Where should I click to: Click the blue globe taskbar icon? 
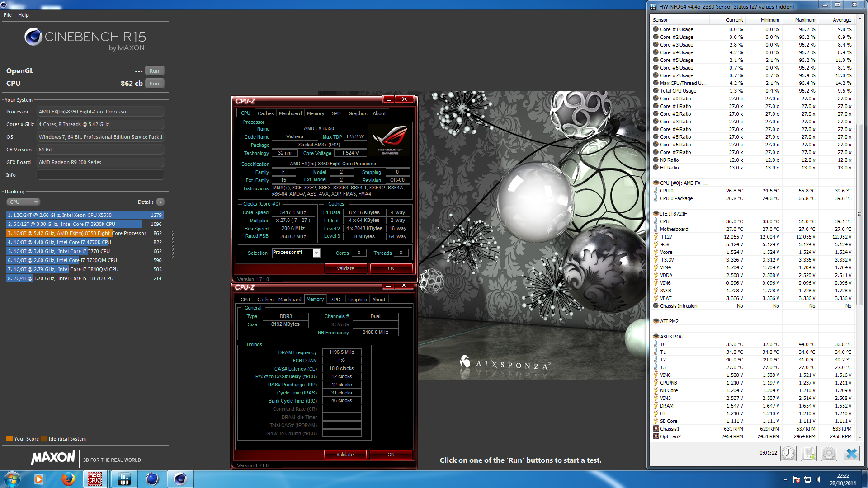point(152,479)
